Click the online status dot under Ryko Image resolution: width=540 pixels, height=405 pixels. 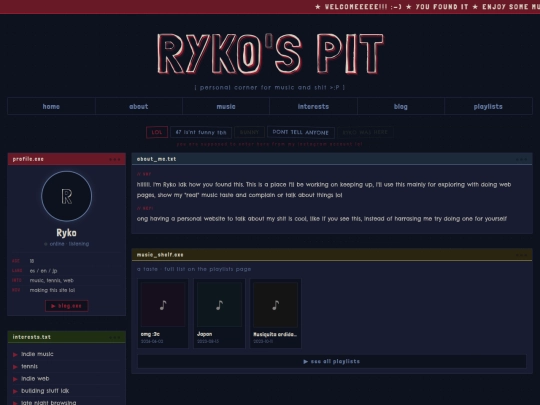45,244
